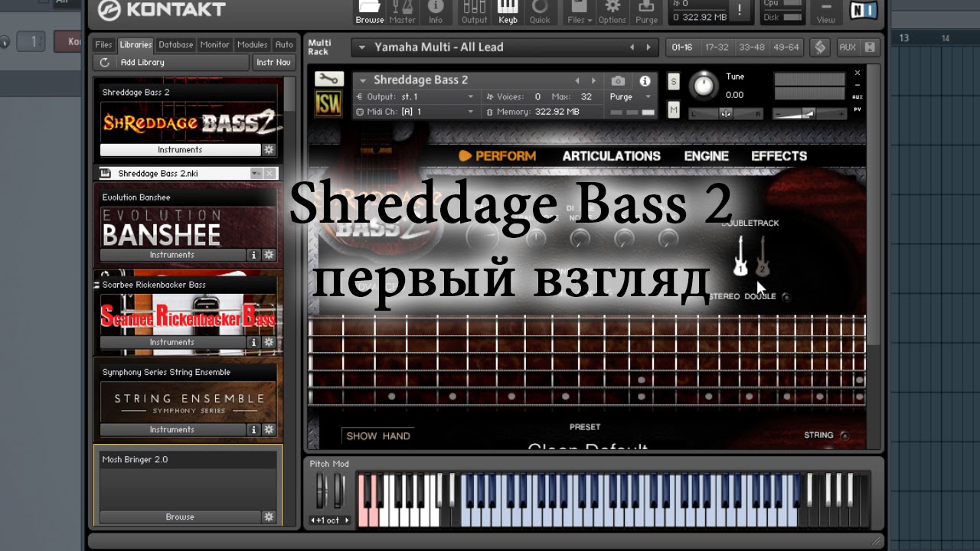Click the +1 oct keyboard transpose control
Viewport: 980px width, 551px height.
pos(330,520)
